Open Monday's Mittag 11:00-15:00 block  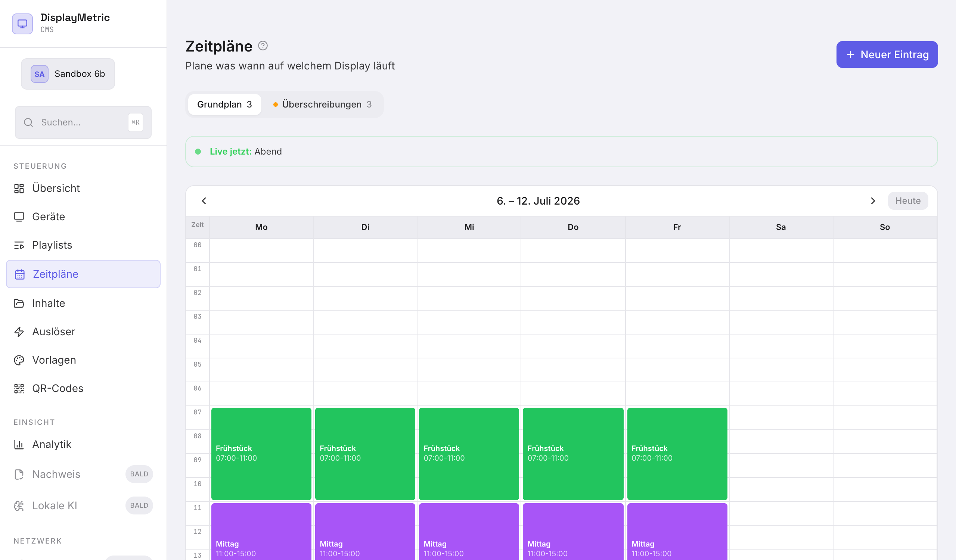[x=261, y=532]
